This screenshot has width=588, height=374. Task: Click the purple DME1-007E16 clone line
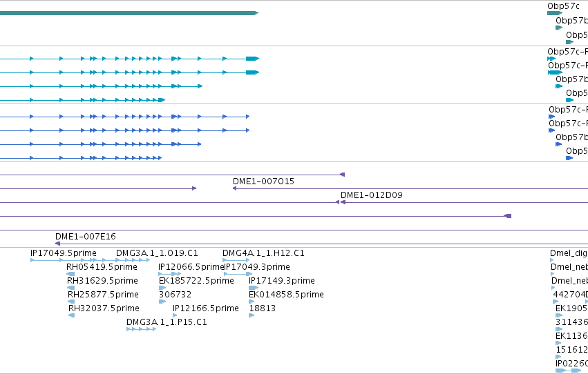click(x=321, y=244)
